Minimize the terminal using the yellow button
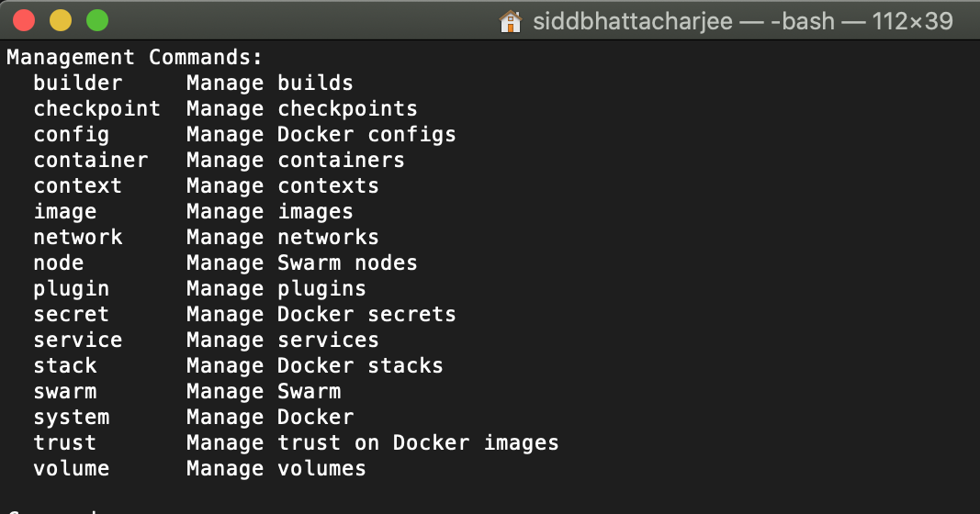 [x=61, y=20]
